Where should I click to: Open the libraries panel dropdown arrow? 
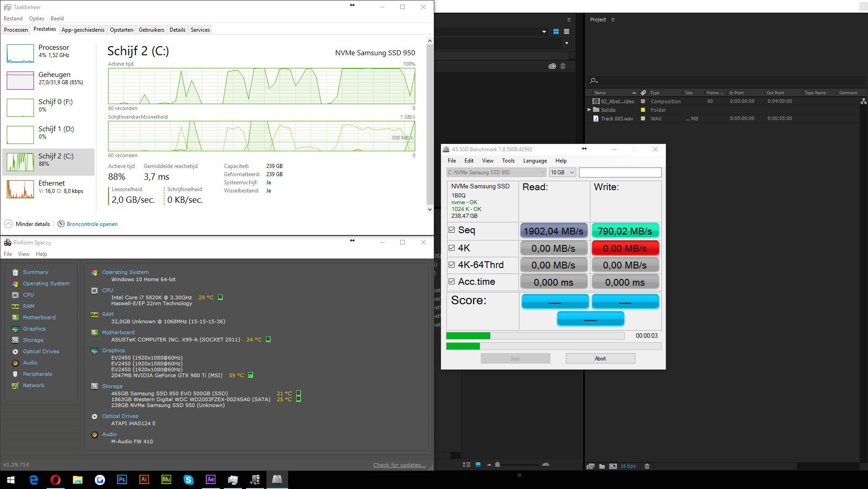pyautogui.click(x=544, y=32)
